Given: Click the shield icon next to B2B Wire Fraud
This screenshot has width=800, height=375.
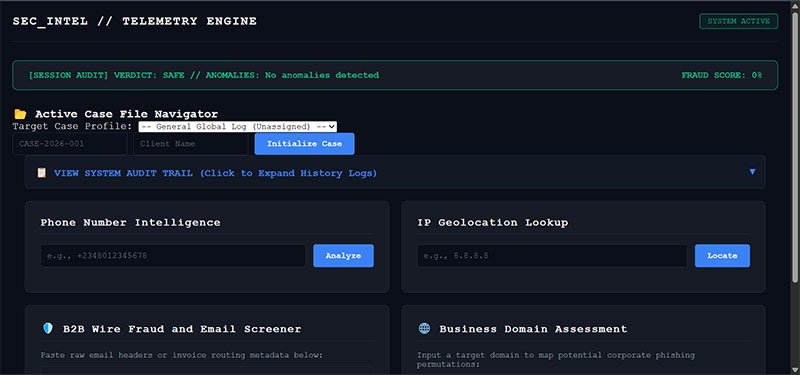Looking at the screenshot, I should click(x=48, y=329).
